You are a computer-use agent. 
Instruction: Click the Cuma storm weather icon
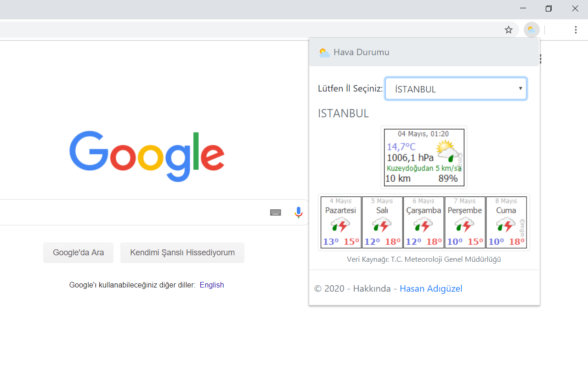506,225
